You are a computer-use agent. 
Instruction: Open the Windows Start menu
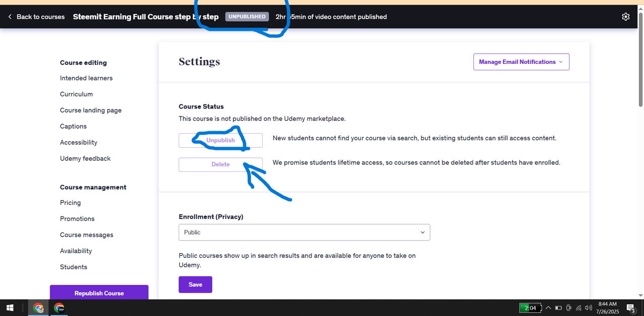pos(10,308)
